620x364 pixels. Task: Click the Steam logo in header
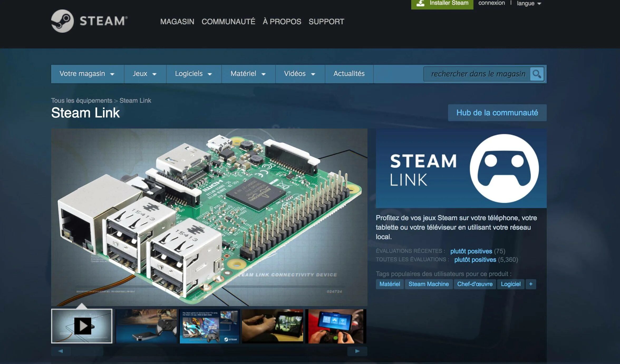(89, 21)
